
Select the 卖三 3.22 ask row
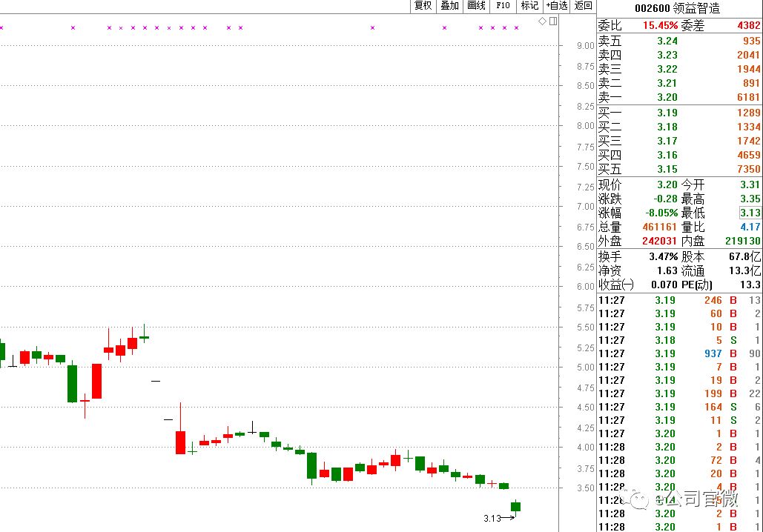tap(679, 69)
